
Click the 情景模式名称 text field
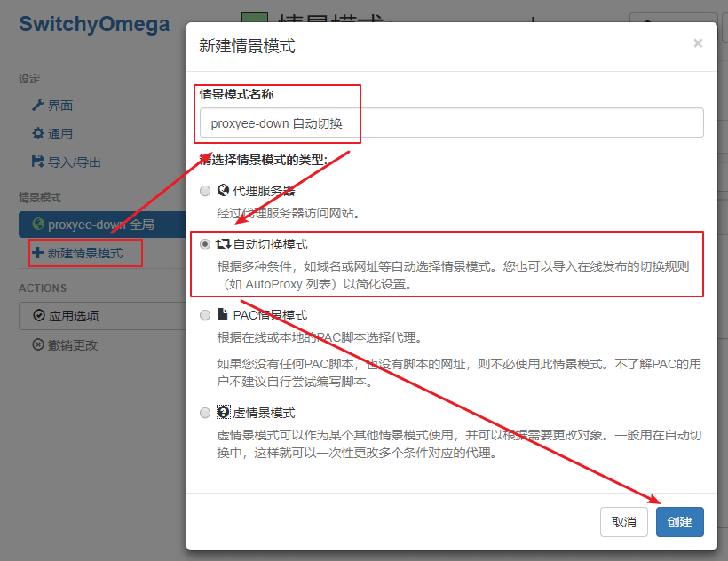[451, 123]
